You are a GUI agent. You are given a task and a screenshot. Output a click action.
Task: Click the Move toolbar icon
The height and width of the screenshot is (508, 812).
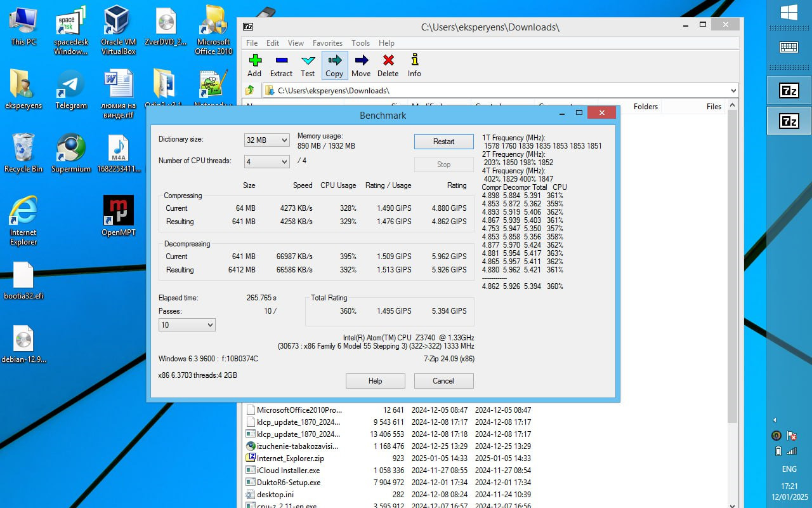[361, 65]
